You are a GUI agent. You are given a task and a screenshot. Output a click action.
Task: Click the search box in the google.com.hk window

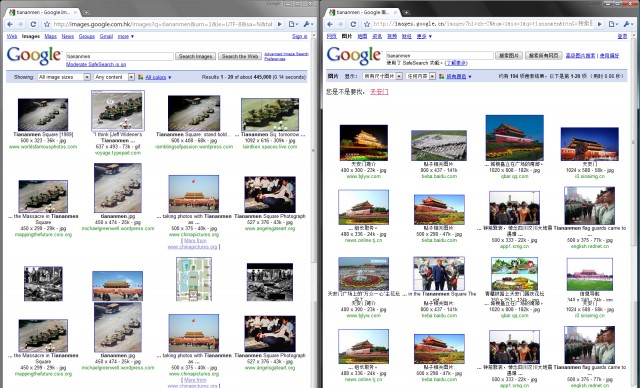[120, 56]
